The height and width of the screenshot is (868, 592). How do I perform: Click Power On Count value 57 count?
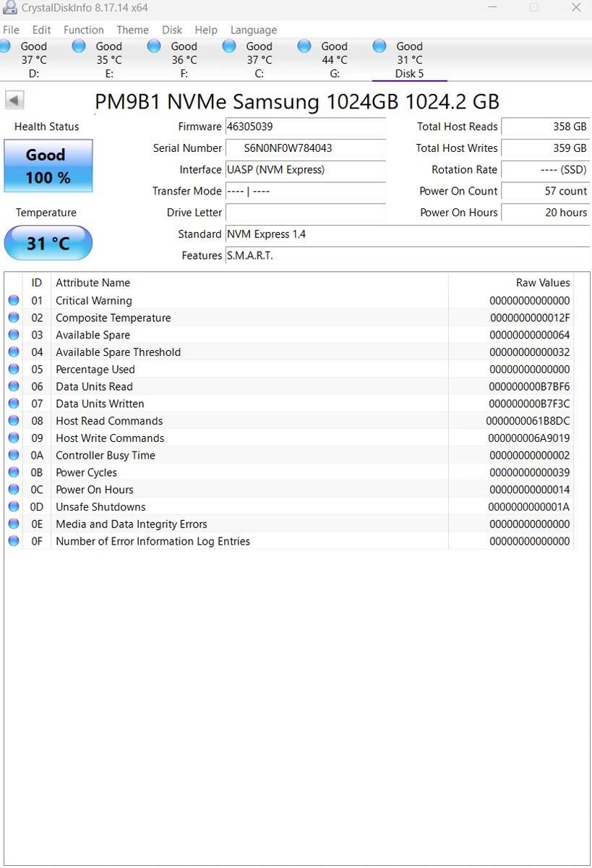[546, 191]
